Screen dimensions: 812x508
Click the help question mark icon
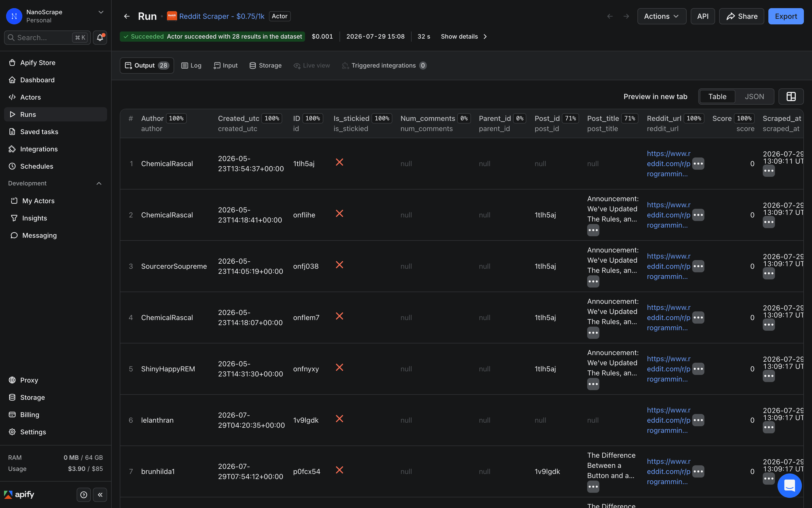point(83,495)
